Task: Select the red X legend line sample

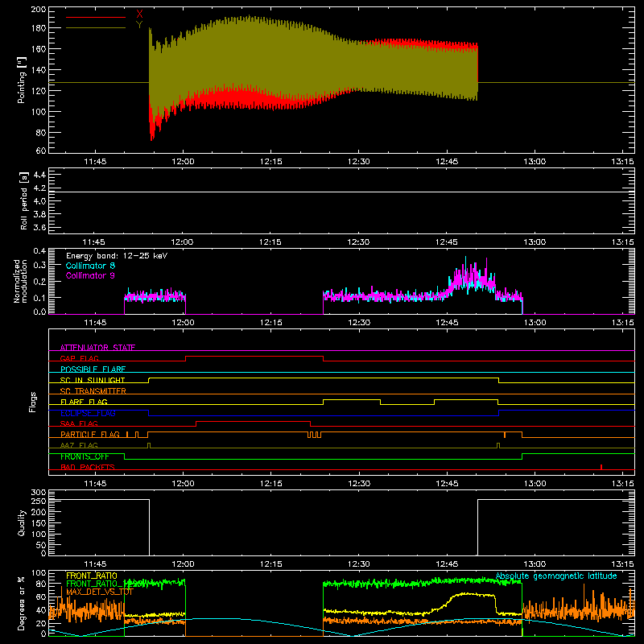Action: [96, 17]
